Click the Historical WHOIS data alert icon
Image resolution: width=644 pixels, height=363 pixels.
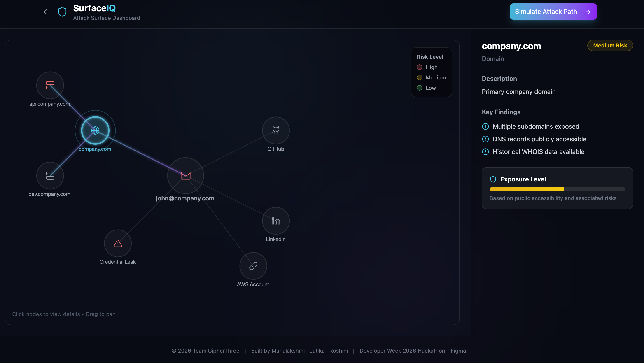[x=485, y=152]
